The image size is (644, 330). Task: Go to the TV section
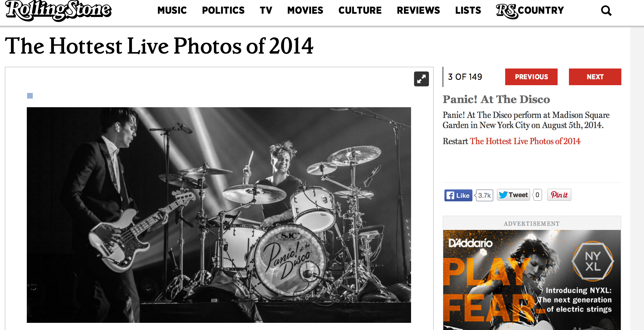click(x=266, y=10)
